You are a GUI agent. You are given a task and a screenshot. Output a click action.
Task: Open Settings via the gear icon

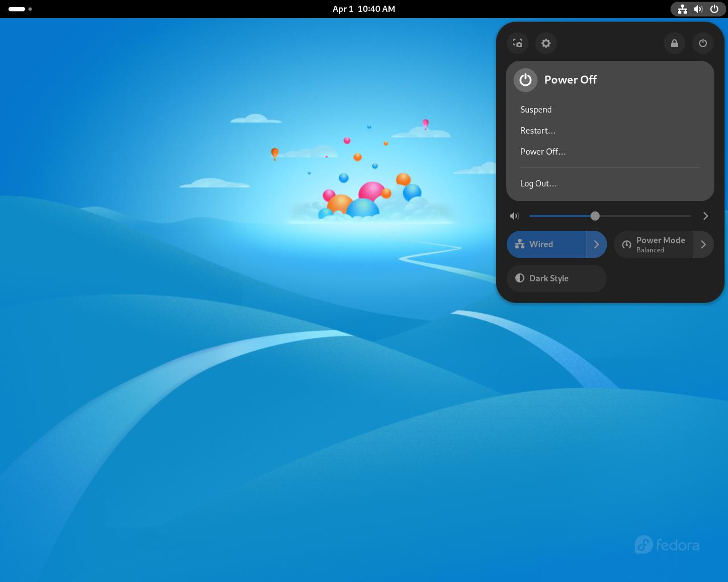click(x=546, y=43)
